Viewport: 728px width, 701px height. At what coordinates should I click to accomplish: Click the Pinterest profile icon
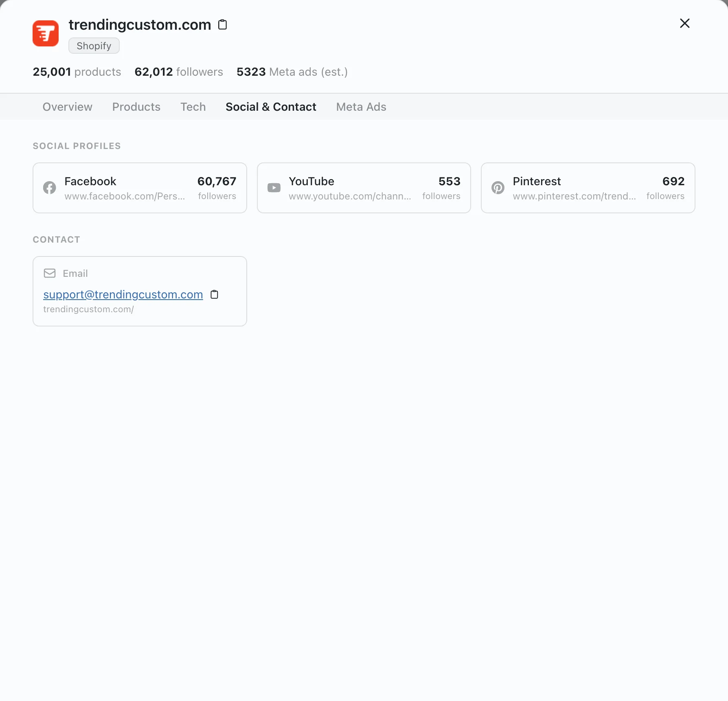(x=498, y=188)
